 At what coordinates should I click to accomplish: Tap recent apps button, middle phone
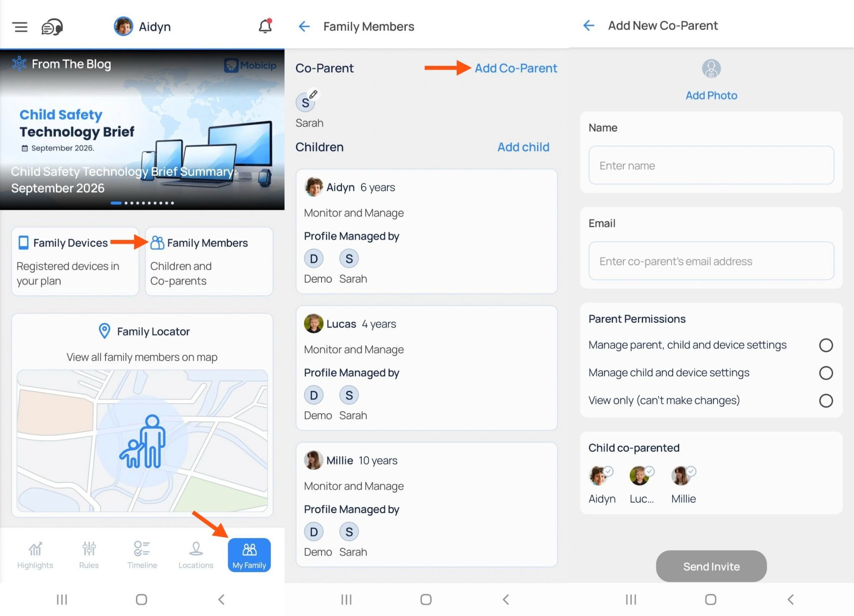[346, 599]
